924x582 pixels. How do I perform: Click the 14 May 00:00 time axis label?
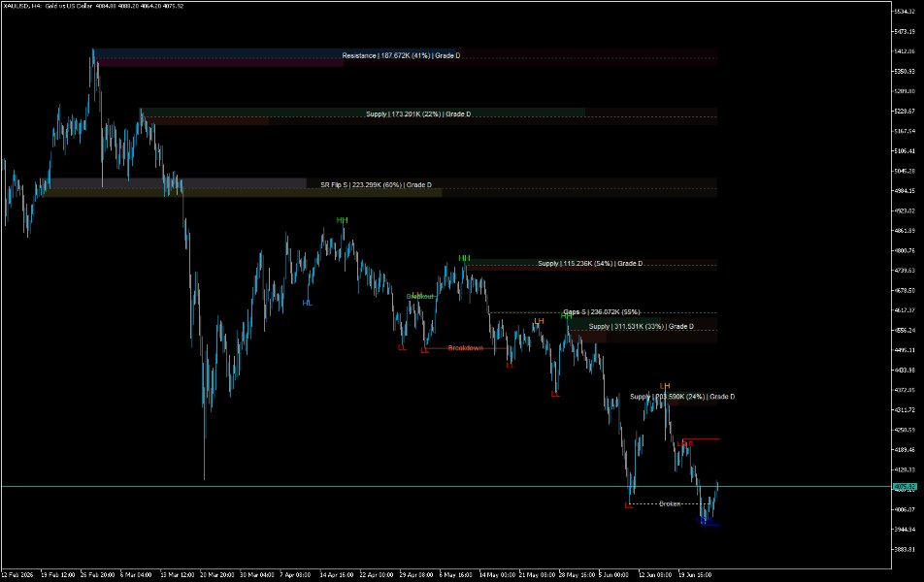(497, 575)
